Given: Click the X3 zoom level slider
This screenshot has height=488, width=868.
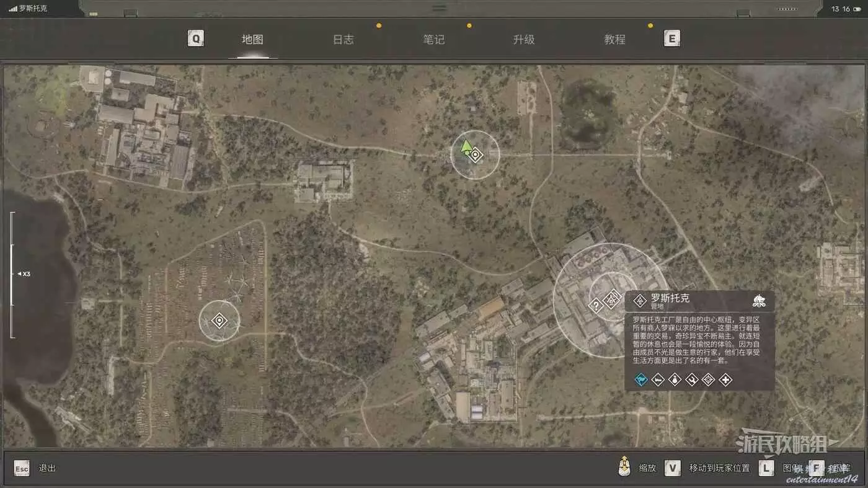Looking at the screenshot, I should point(12,274).
